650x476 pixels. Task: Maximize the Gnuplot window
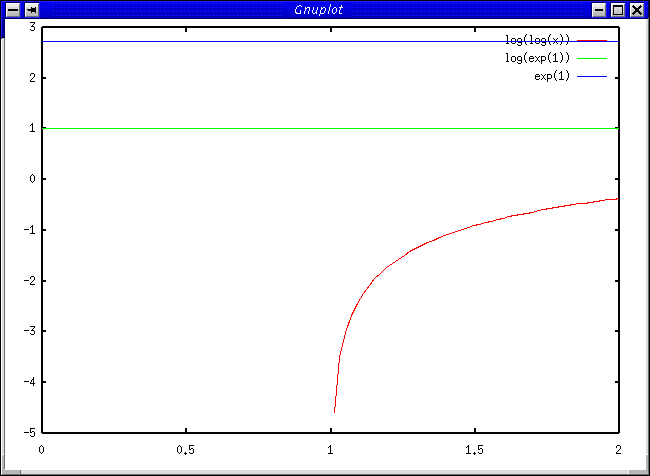[617, 10]
